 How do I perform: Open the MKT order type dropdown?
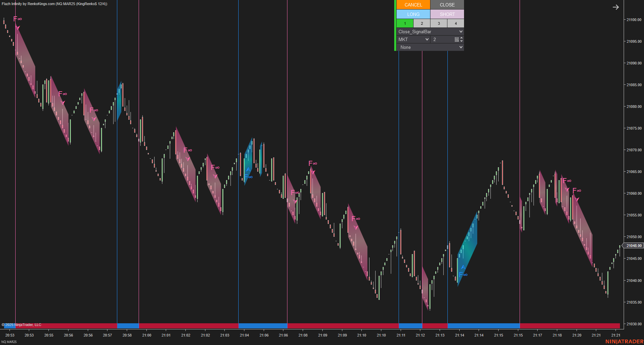[x=412, y=39]
